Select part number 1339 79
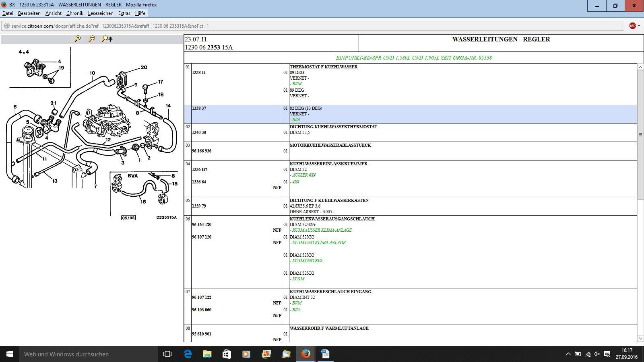This screenshot has height=362, width=644. pos(199,206)
